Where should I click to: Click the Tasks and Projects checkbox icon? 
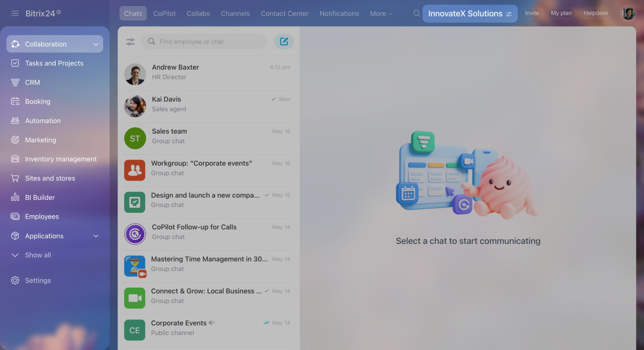(x=15, y=63)
